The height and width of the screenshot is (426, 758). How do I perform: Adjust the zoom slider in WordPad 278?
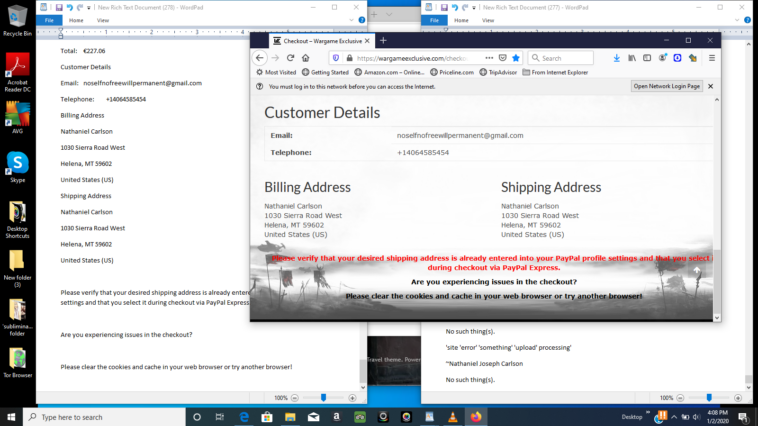point(323,397)
